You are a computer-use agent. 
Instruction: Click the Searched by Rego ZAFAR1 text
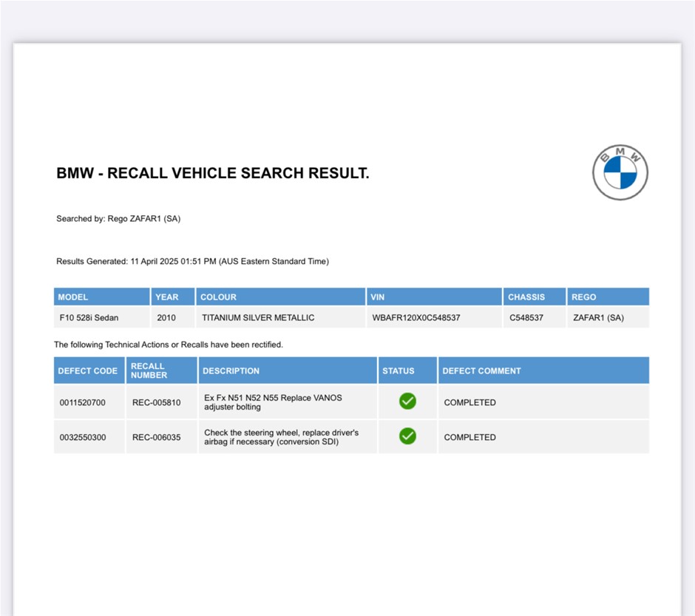[118, 219]
